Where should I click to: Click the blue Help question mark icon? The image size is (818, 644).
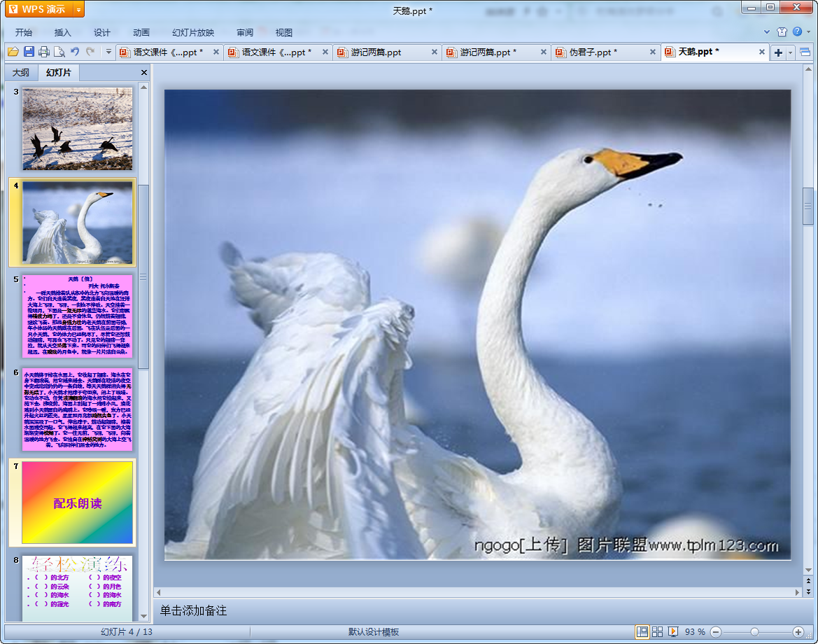[797, 31]
